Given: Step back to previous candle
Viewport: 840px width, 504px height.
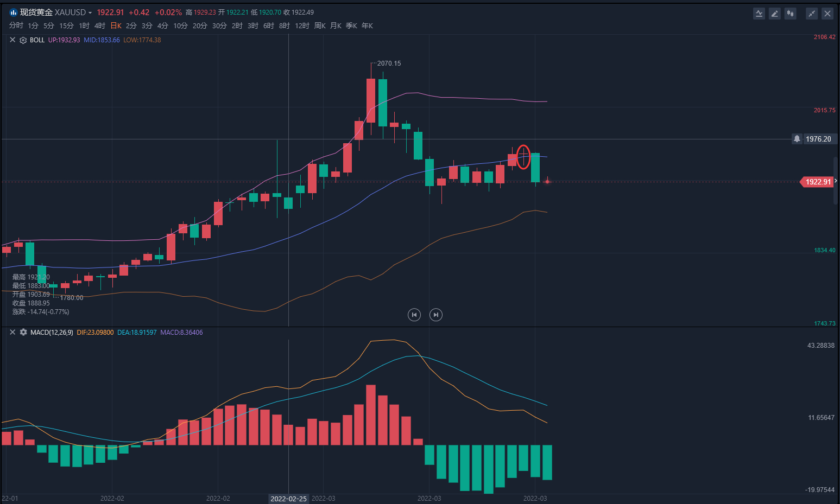Looking at the screenshot, I should pyautogui.click(x=414, y=315).
